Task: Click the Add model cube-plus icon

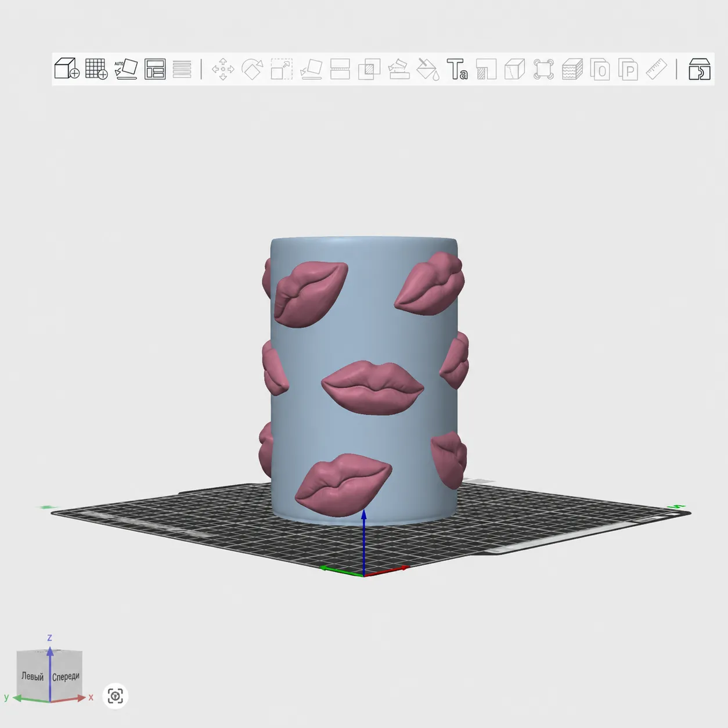Action: coord(67,69)
